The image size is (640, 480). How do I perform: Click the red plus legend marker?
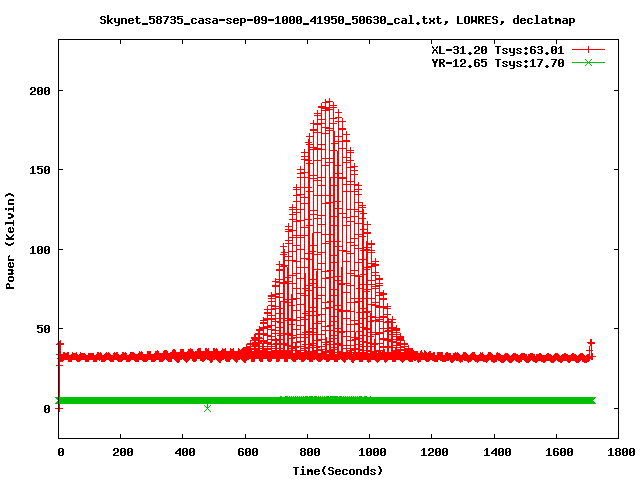click(x=588, y=50)
